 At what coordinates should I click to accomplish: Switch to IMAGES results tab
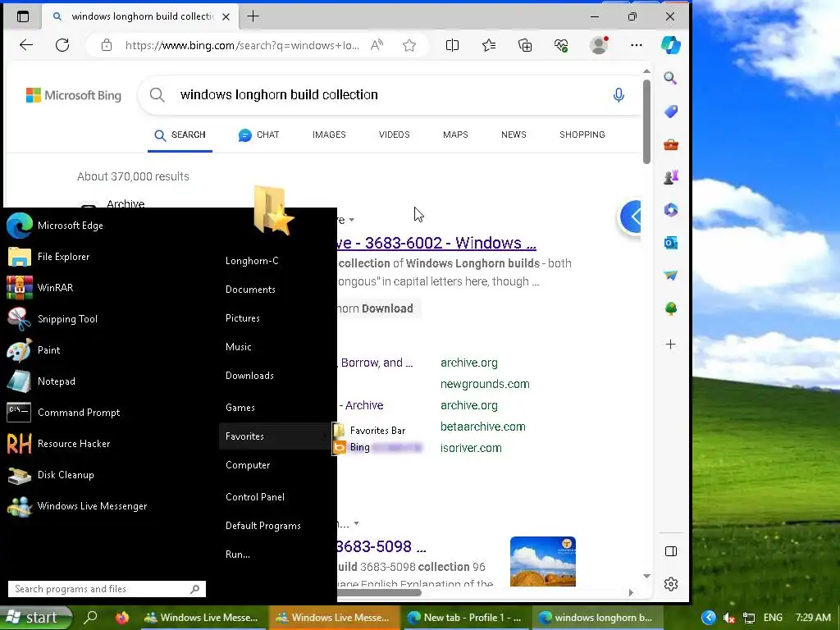pos(329,135)
